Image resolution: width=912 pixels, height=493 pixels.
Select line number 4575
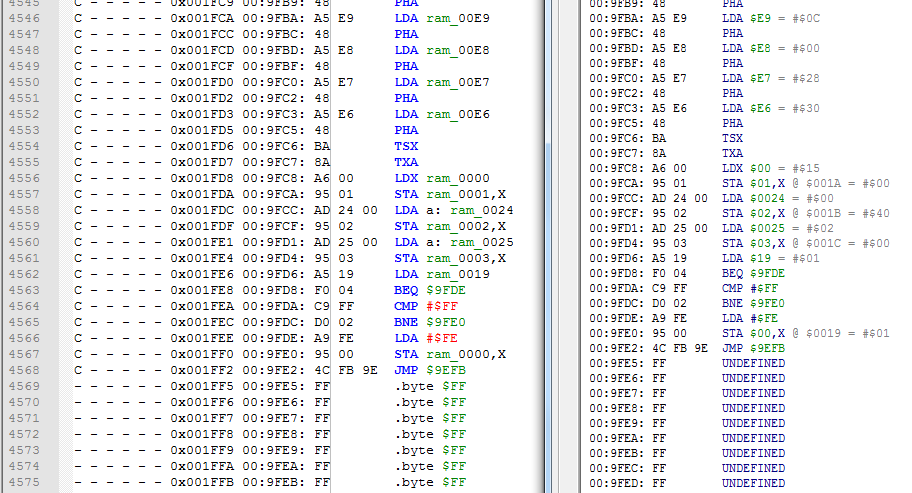coord(24,482)
